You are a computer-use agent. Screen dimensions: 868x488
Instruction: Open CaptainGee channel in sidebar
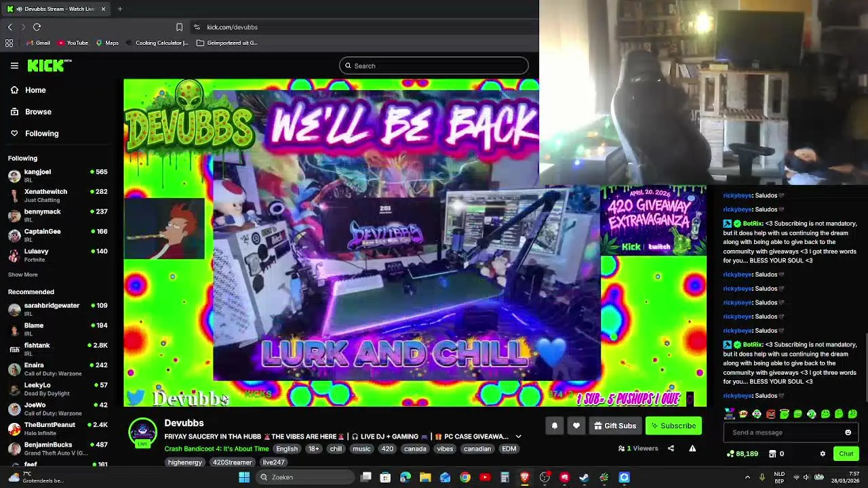pyautogui.click(x=58, y=235)
